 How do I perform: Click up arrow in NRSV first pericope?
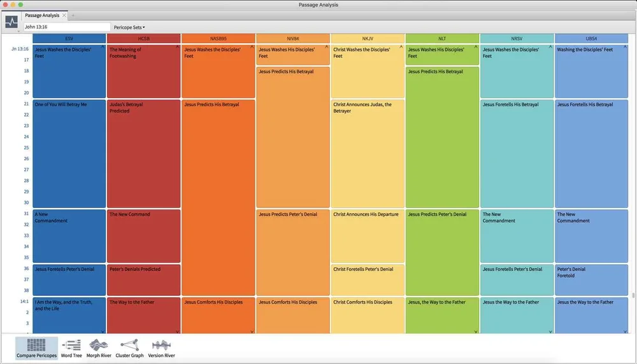[550, 47]
